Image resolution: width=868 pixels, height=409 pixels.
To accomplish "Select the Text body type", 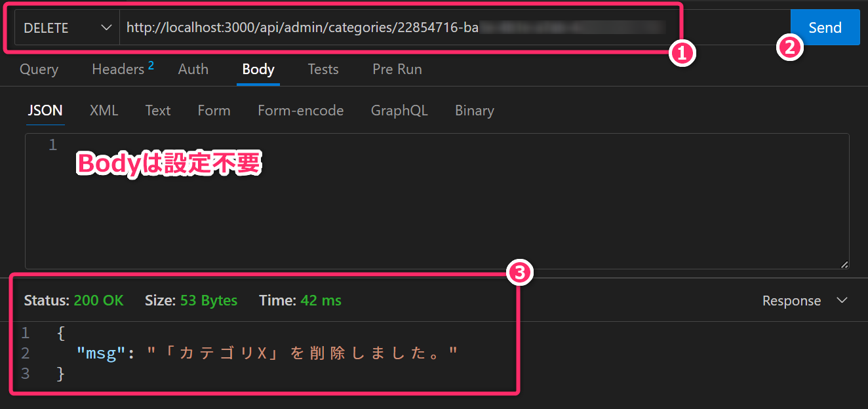I will coord(157,111).
